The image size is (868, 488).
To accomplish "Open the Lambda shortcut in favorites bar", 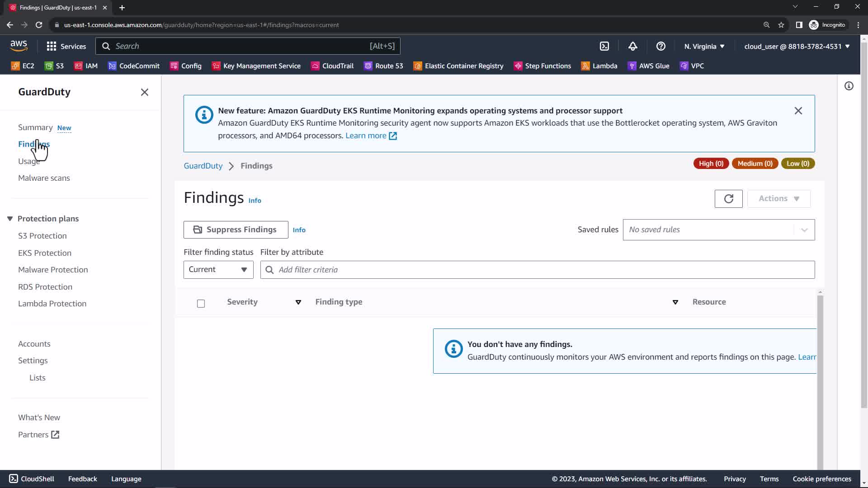I will 599,66.
